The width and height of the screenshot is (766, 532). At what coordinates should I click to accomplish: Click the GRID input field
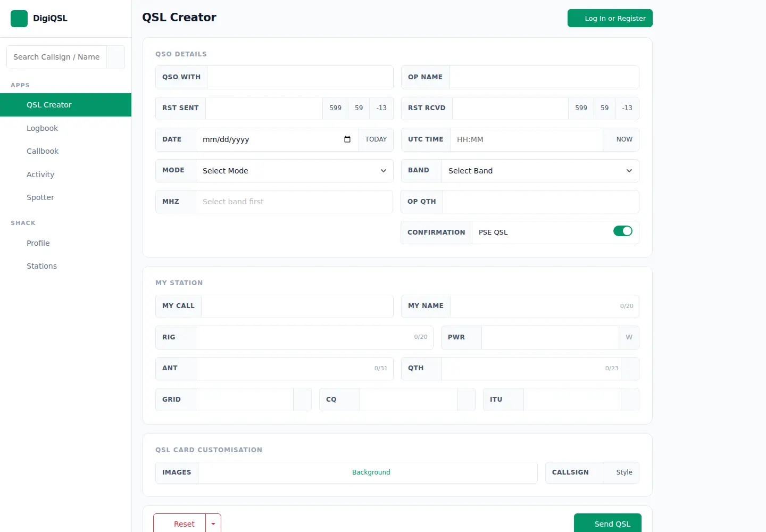coord(245,400)
